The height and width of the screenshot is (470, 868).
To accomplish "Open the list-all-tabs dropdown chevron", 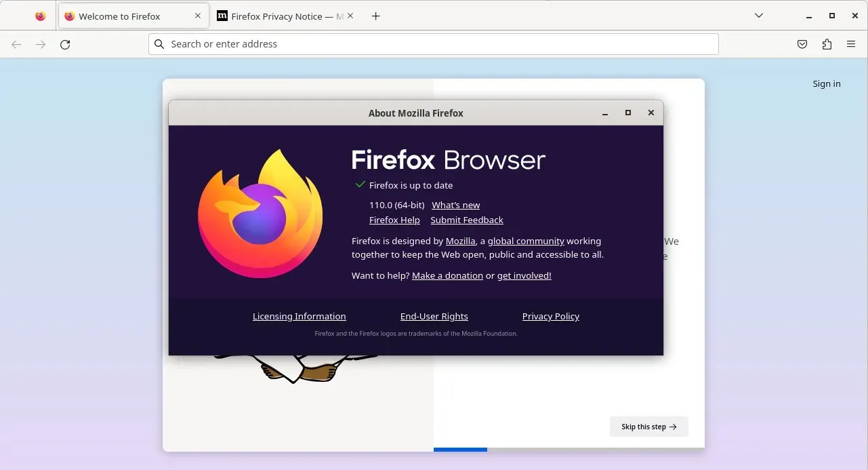I will [758, 15].
